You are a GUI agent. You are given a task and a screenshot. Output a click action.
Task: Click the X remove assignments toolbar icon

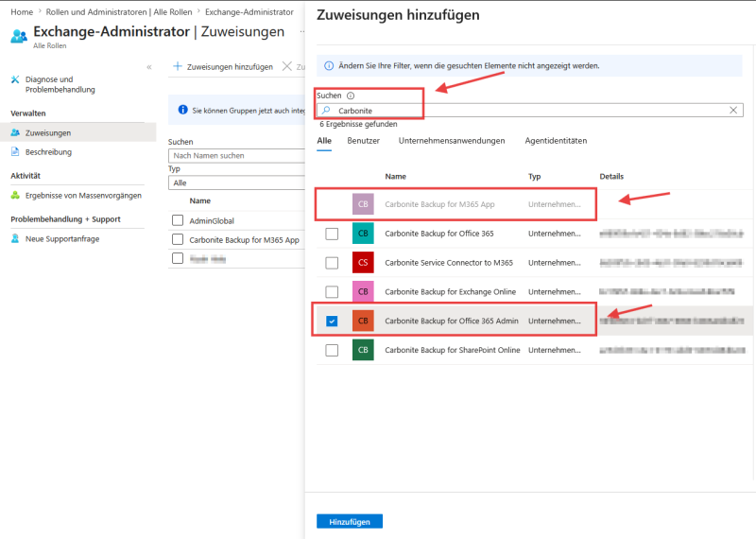(287, 66)
